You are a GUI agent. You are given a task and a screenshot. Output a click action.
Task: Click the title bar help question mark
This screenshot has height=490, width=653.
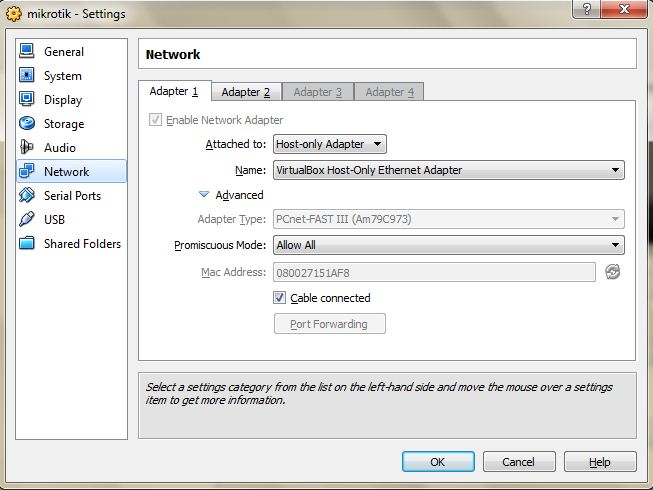pos(586,8)
